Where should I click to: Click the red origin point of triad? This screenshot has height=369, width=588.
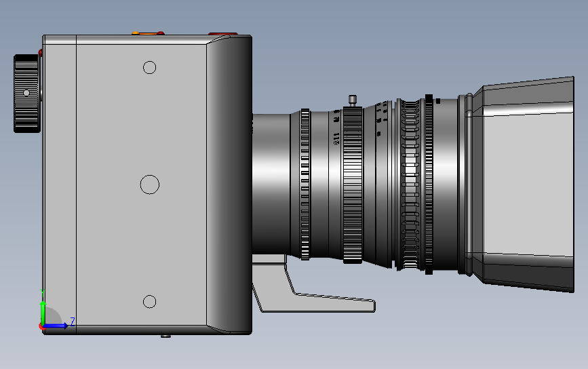(x=41, y=326)
